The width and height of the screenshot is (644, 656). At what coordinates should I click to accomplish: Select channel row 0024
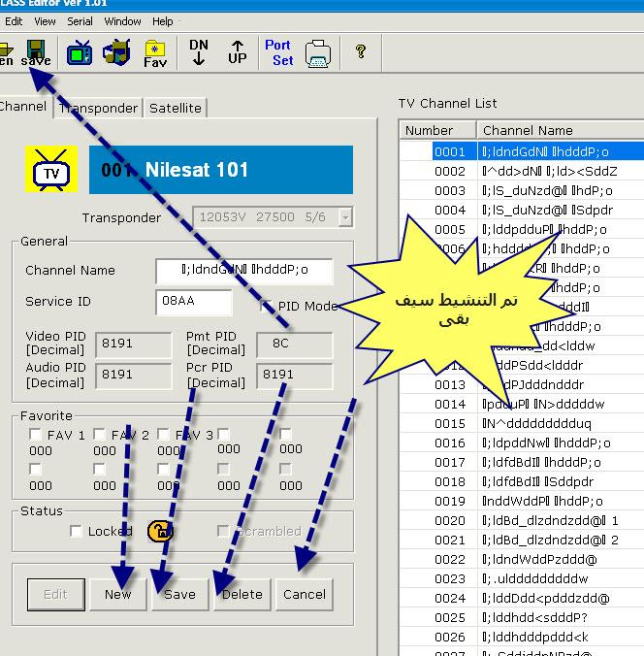click(522, 599)
